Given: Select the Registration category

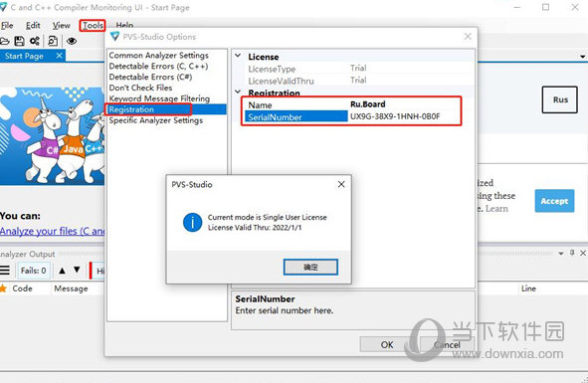Looking at the screenshot, I should pyautogui.click(x=166, y=109).
